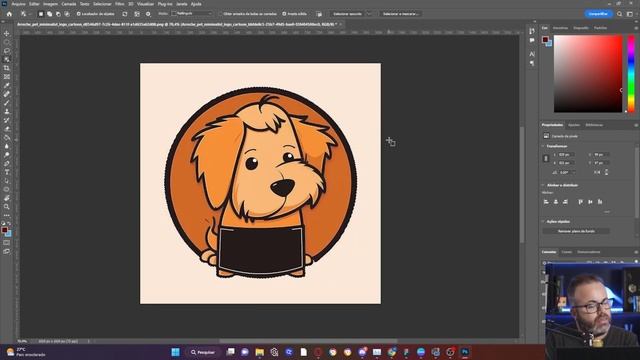
Task: Open the tool preset picker dropdown
Action: point(25,14)
